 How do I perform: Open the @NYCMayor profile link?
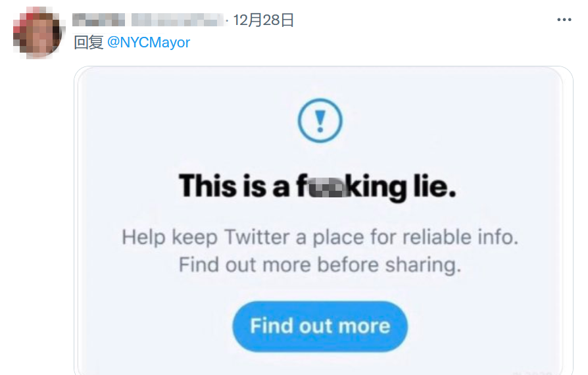click(148, 43)
